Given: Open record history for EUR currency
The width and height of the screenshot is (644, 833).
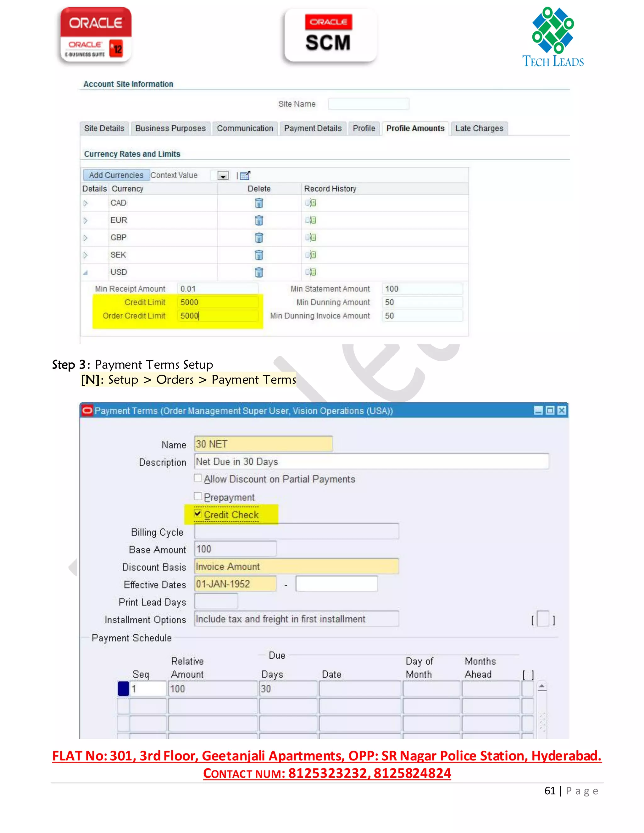Looking at the screenshot, I should tap(311, 220).
